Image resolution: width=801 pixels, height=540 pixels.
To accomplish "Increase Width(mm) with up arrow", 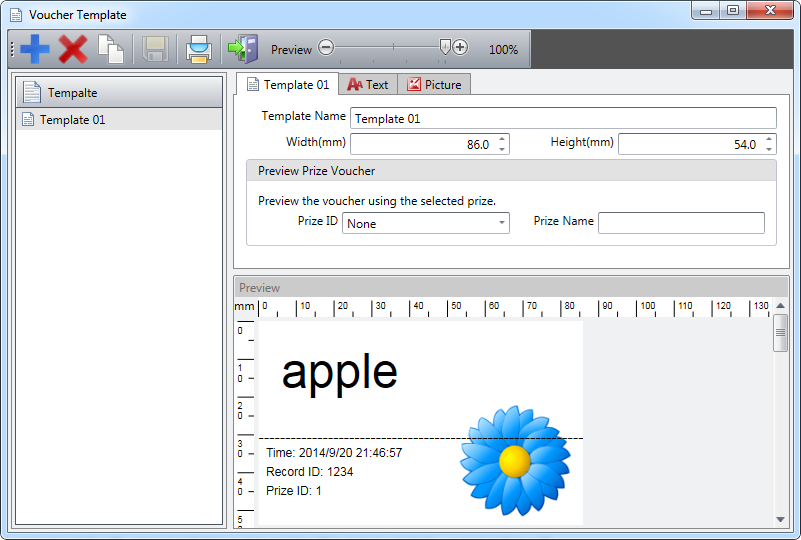I will coord(502,139).
